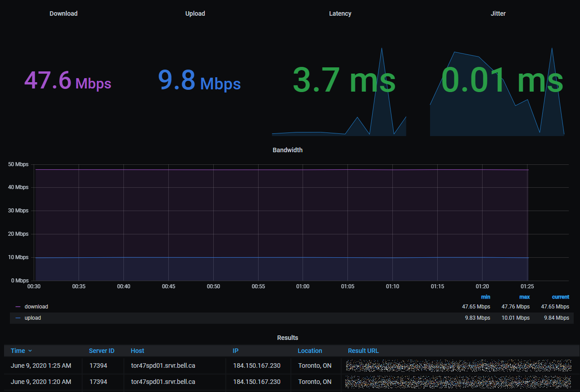The image size is (580, 392).
Task: Sort results by Server ID column
Action: 101,351
